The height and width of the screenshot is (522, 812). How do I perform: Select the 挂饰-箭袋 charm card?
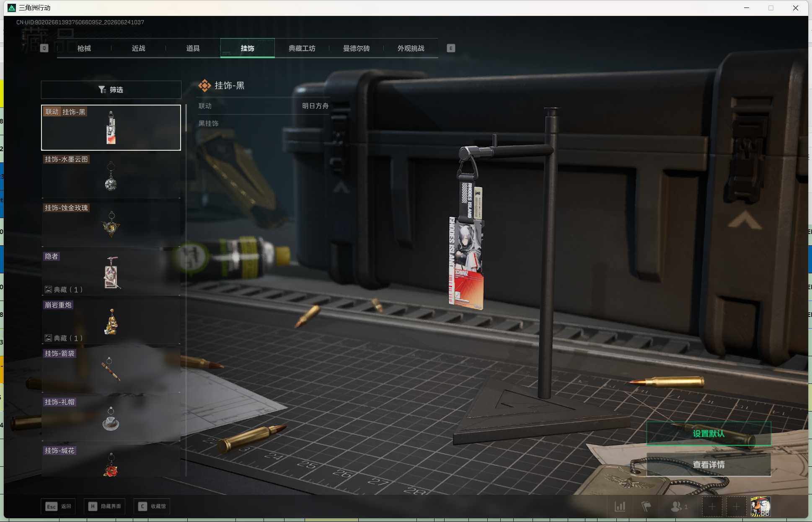[111, 370]
